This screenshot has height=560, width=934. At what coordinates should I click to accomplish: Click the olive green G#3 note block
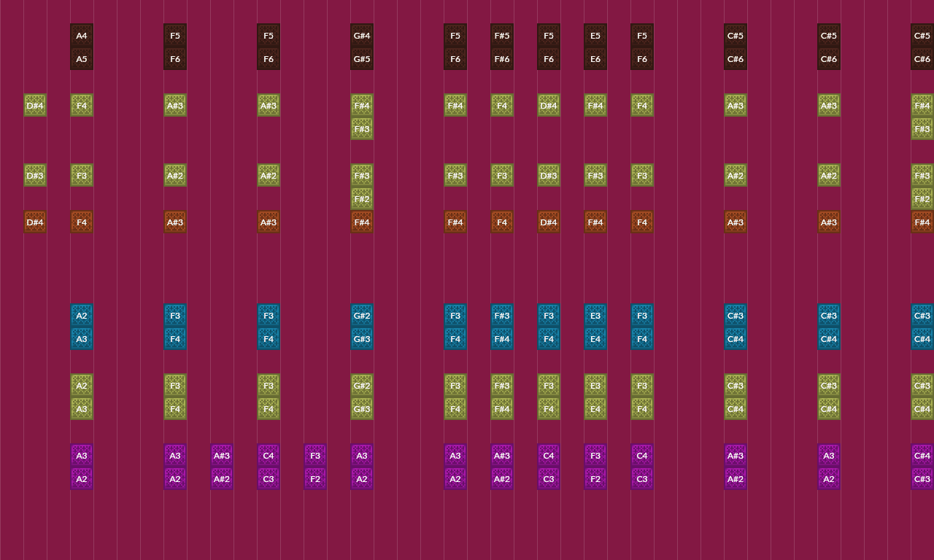[x=362, y=409]
